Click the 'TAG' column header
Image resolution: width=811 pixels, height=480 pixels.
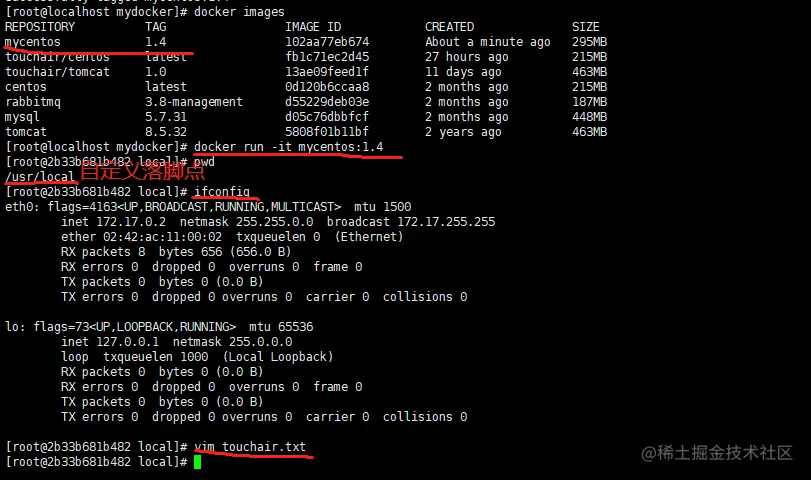[155, 27]
